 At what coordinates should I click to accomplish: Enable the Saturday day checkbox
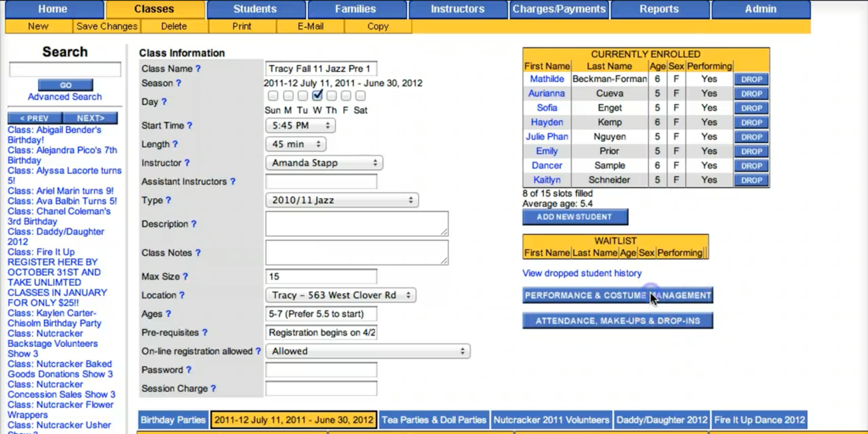[359, 96]
